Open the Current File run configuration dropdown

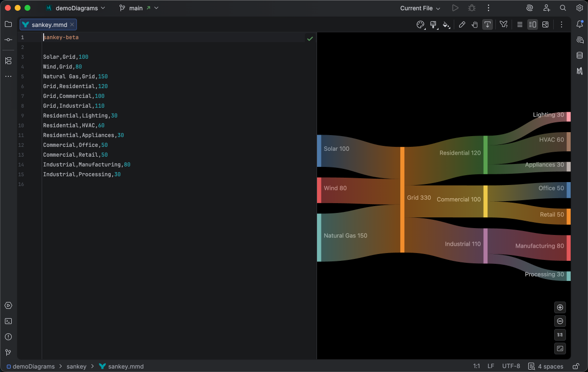(x=420, y=8)
